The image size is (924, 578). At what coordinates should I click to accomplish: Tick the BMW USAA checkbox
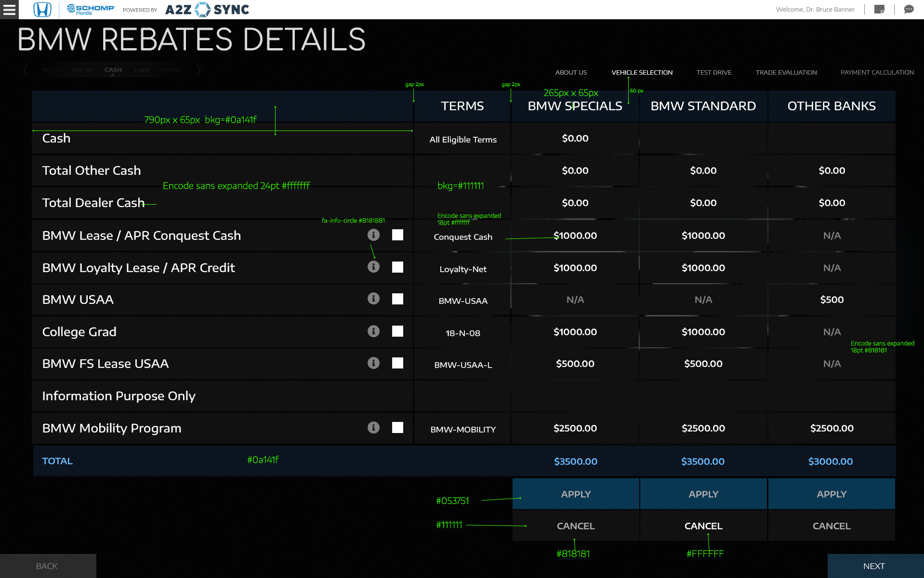click(x=397, y=299)
